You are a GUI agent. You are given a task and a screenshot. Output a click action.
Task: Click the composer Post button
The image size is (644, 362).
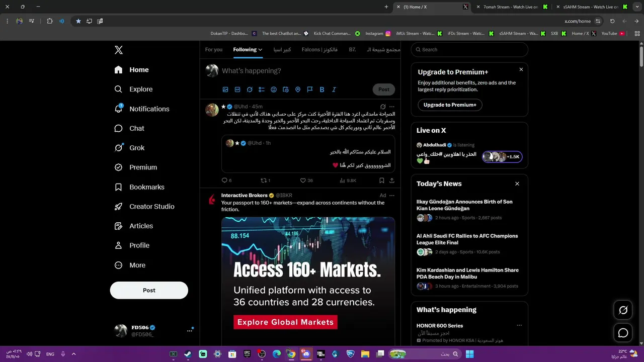(x=384, y=89)
